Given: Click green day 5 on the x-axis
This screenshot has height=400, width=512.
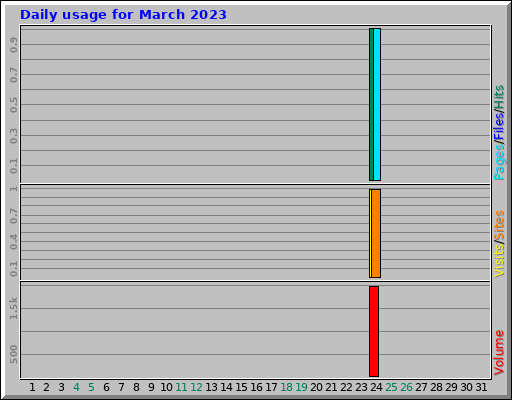Looking at the screenshot, I should tap(91, 387).
